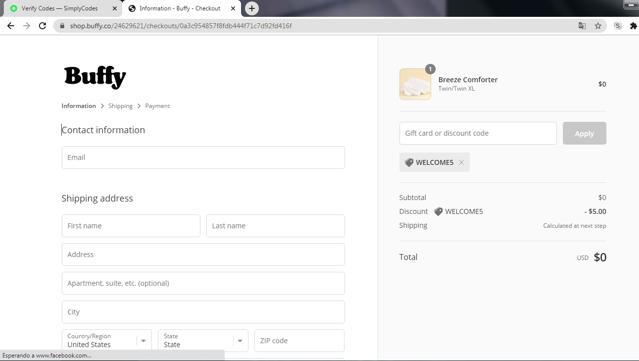Click the City field
The height and width of the screenshot is (361, 639).
[x=203, y=312]
